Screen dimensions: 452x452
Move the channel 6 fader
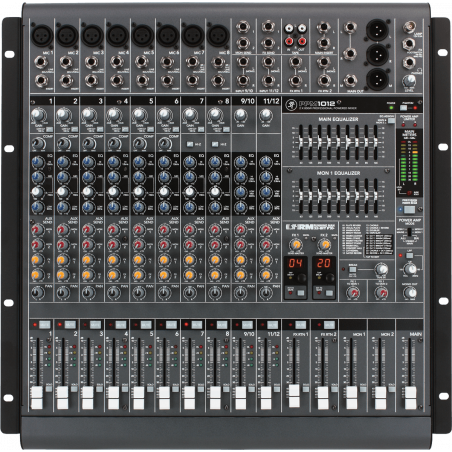[x=164, y=398]
